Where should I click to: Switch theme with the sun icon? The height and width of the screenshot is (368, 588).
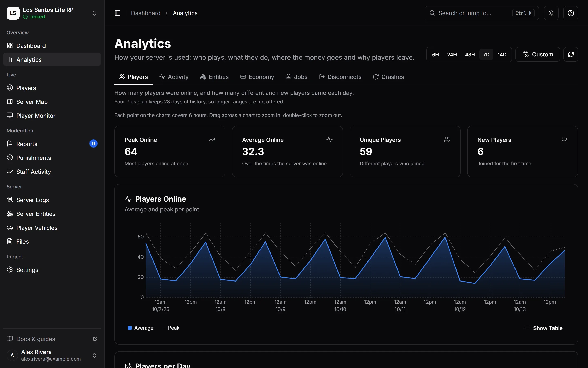pyautogui.click(x=551, y=13)
